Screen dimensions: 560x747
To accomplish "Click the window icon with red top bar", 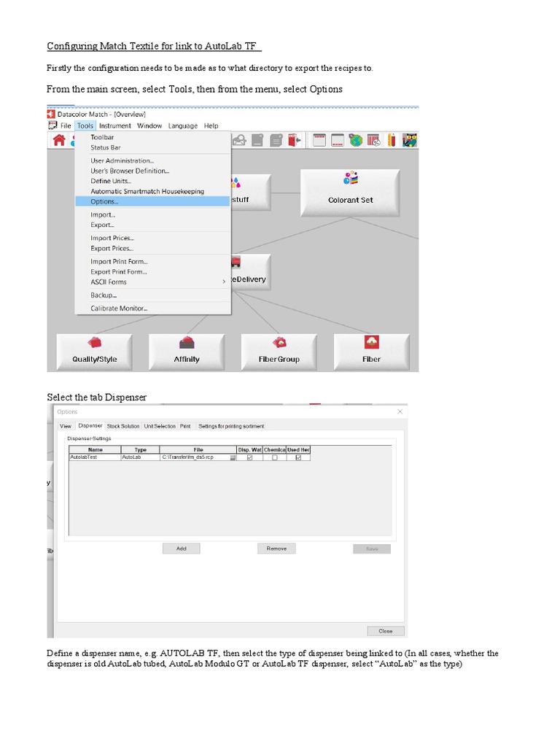I will 319,140.
